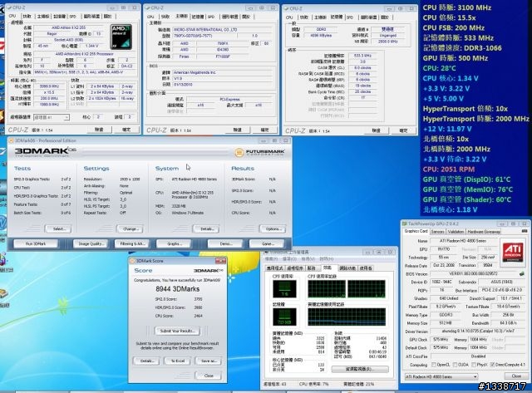The width and height of the screenshot is (532, 393).
Task: Click Close button in GPU-Z
Action: pos(516,376)
